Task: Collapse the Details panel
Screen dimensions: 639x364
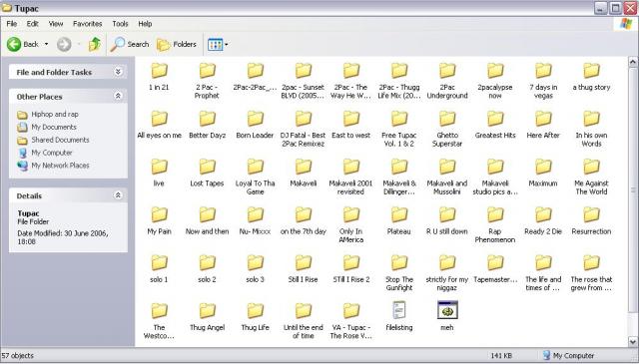Action: pyautogui.click(x=118, y=195)
